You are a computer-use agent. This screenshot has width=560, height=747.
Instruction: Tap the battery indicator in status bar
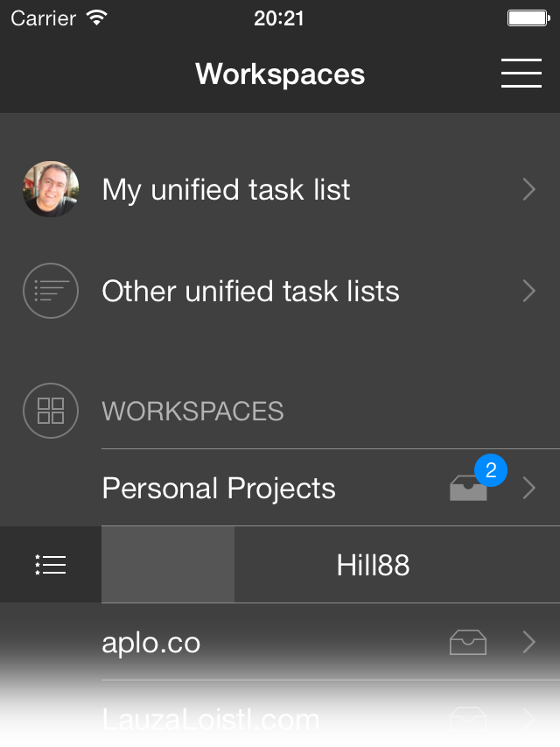click(x=527, y=18)
